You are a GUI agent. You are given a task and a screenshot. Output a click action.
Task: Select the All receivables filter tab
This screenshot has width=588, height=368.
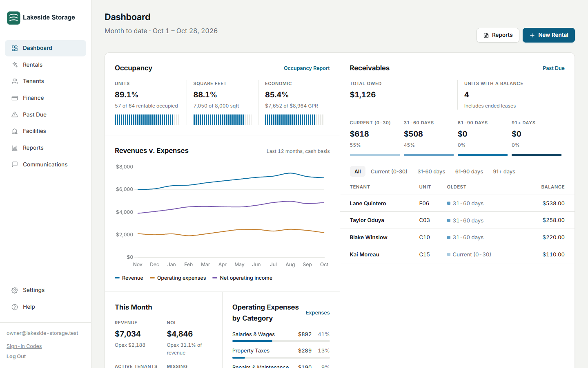point(357,172)
